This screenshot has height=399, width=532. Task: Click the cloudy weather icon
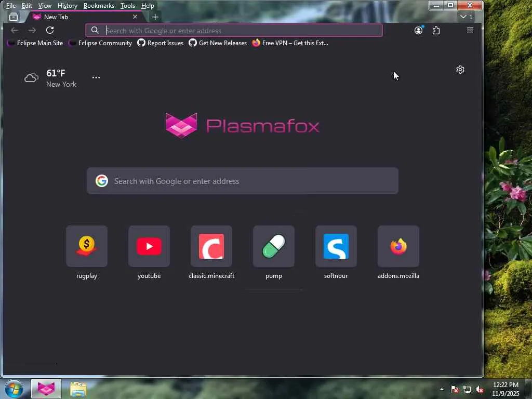(x=31, y=78)
